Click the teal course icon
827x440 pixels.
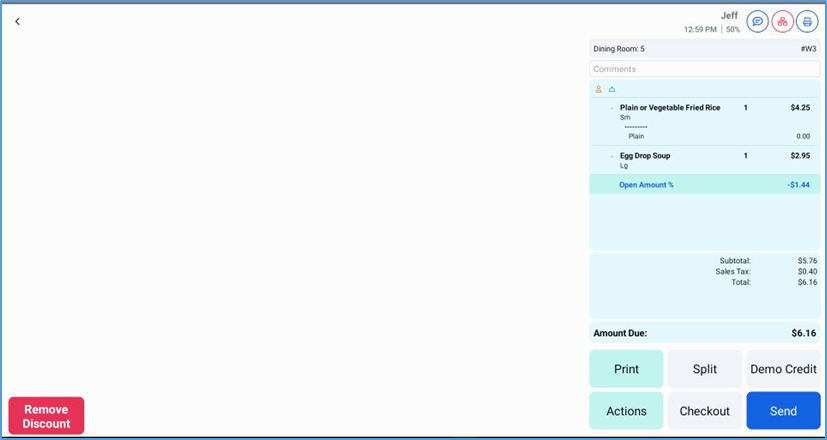pyautogui.click(x=612, y=89)
